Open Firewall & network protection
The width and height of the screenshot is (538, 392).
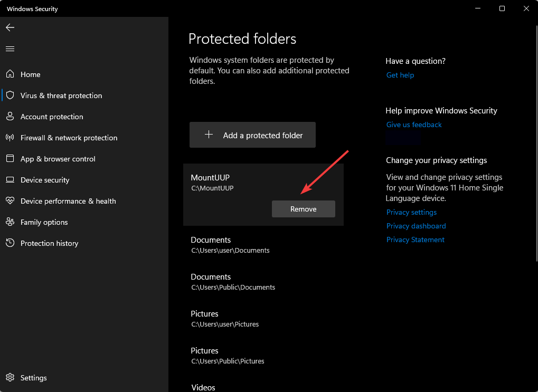pos(69,138)
